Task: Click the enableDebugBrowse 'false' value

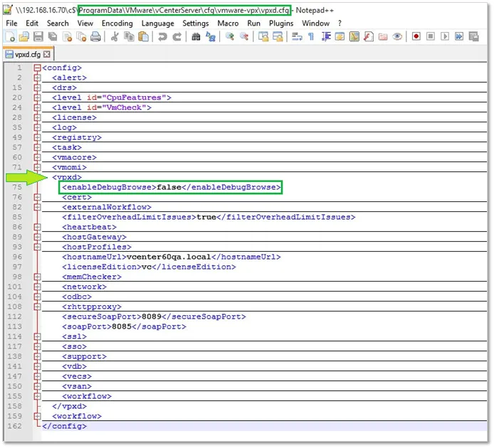Action: [169, 187]
